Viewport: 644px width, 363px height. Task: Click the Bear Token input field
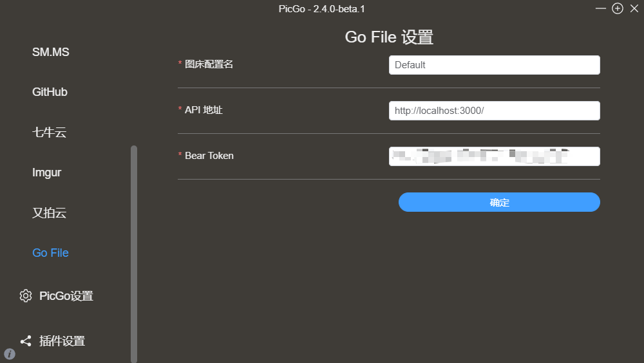494,156
